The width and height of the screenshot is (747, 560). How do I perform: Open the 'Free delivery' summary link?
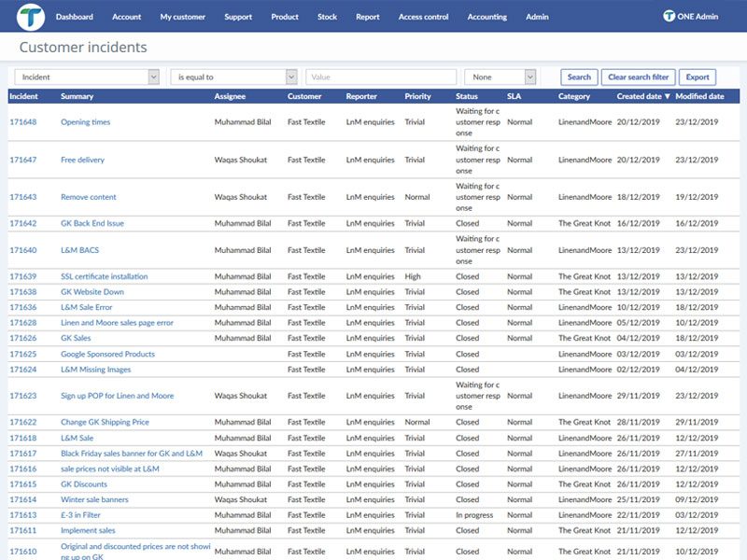pyautogui.click(x=82, y=160)
